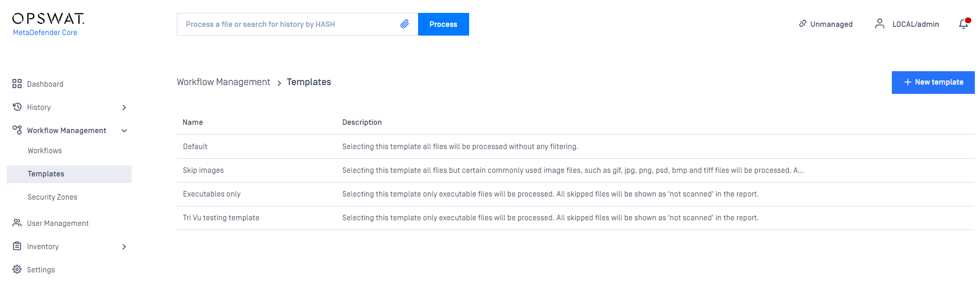Expand the Inventory submenu chevron
This screenshot has height=295, width=980.
pyautogui.click(x=124, y=247)
